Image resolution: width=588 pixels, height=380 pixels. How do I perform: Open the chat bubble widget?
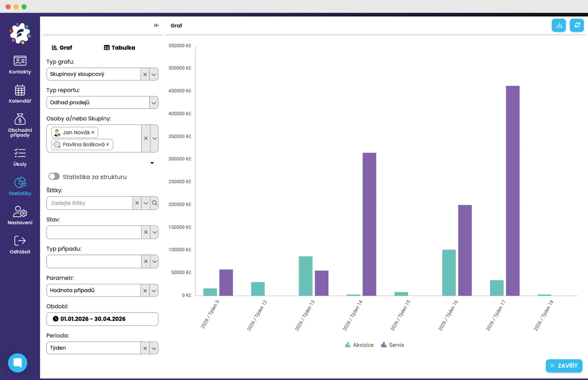pos(18,363)
